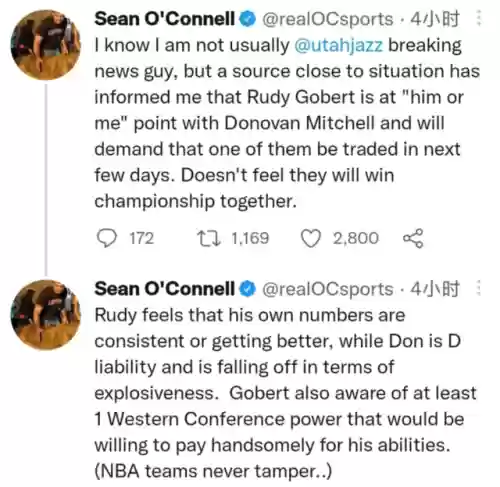
Task: Open the @utahjazz mention link
Action: click(339, 45)
